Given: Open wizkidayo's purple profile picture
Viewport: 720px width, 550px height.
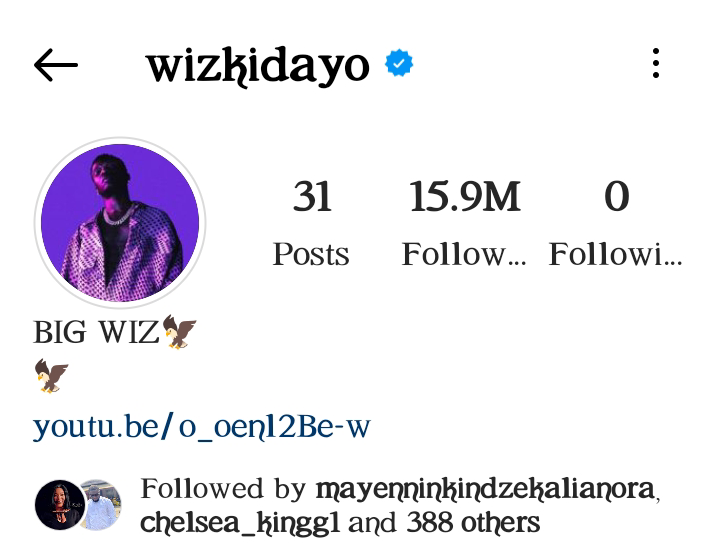Looking at the screenshot, I should (120, 223).
